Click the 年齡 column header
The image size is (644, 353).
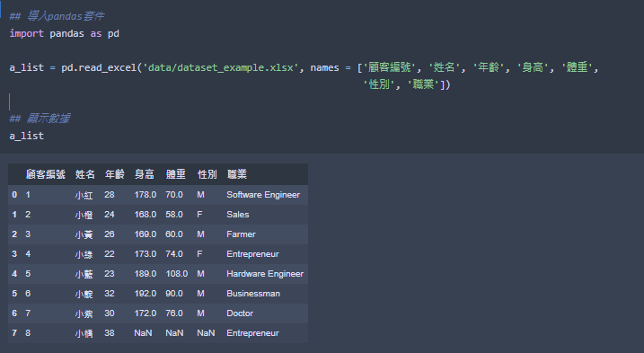[115, 174]
